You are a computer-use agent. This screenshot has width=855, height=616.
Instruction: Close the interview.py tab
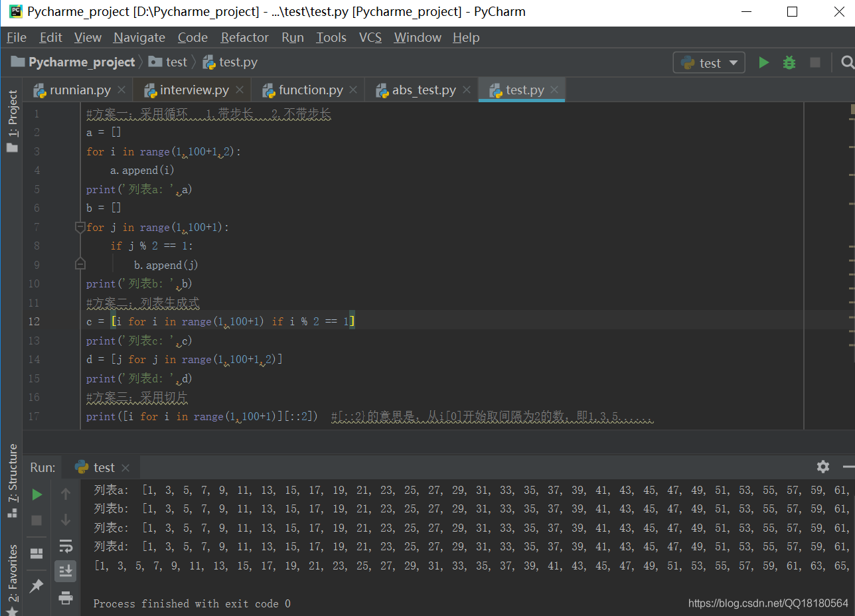click(240, 90)
